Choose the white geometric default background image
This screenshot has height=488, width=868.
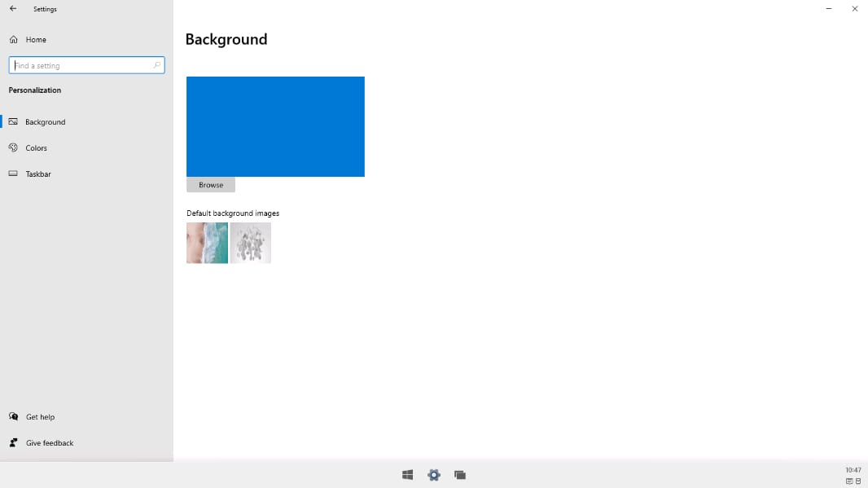pos(251,243)
